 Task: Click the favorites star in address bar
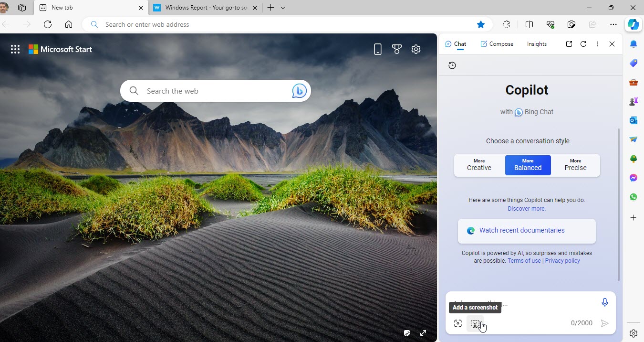tap(481, 24)
